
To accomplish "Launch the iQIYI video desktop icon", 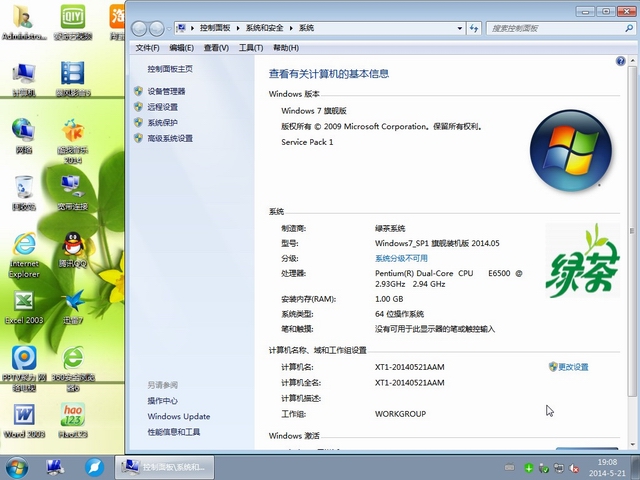I will (73, 22).
